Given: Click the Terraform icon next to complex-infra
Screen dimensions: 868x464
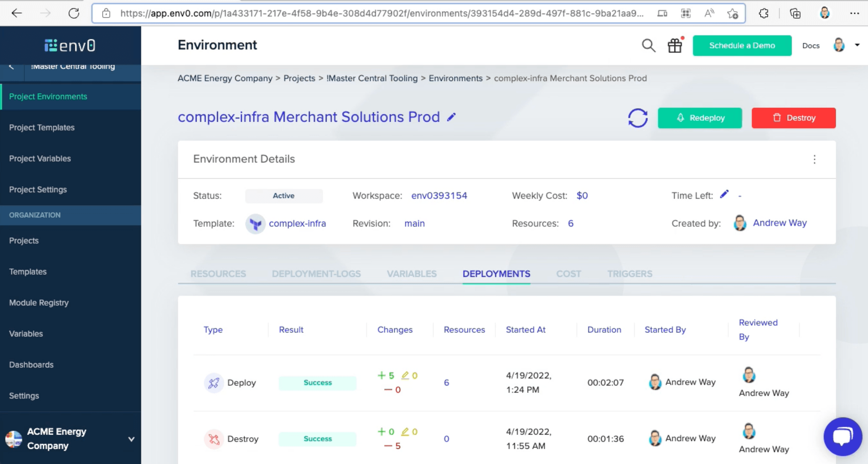Looking at the screenshot, I should pos(255,223).
